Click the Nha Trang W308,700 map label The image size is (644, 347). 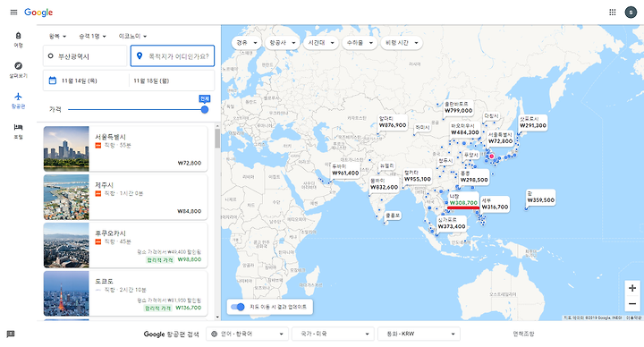(x=463, y=199)
